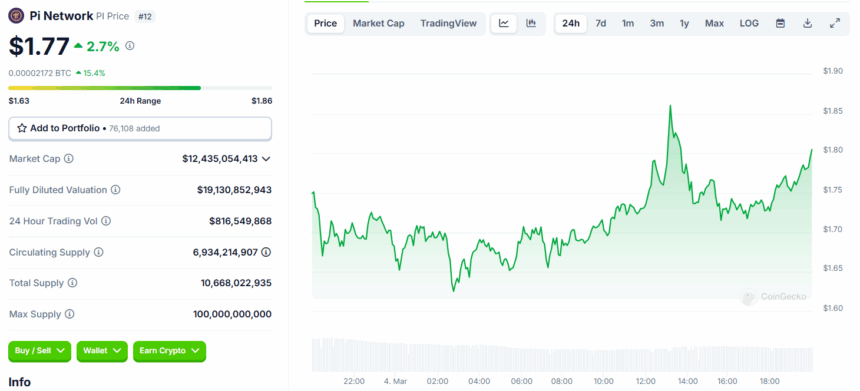Select the 1m time range

628,24
